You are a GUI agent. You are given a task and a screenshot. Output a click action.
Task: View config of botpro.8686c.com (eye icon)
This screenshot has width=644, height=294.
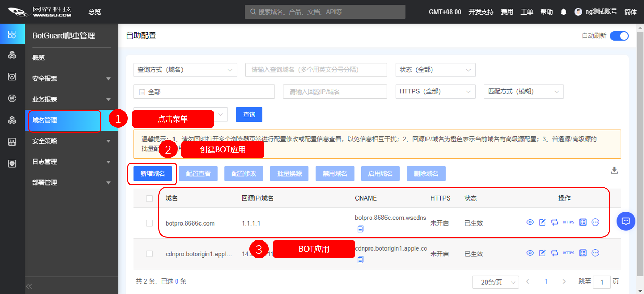[x=530, y=222]
